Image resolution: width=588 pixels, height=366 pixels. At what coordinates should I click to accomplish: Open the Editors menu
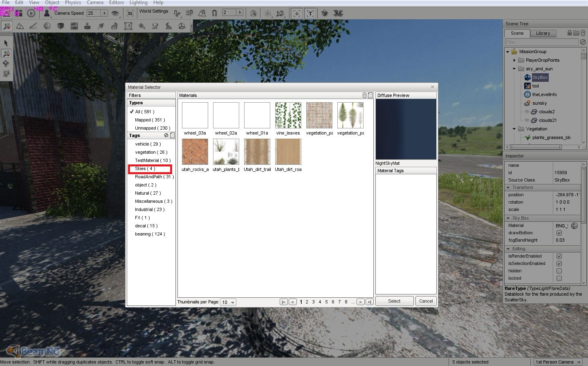point(117,2)
